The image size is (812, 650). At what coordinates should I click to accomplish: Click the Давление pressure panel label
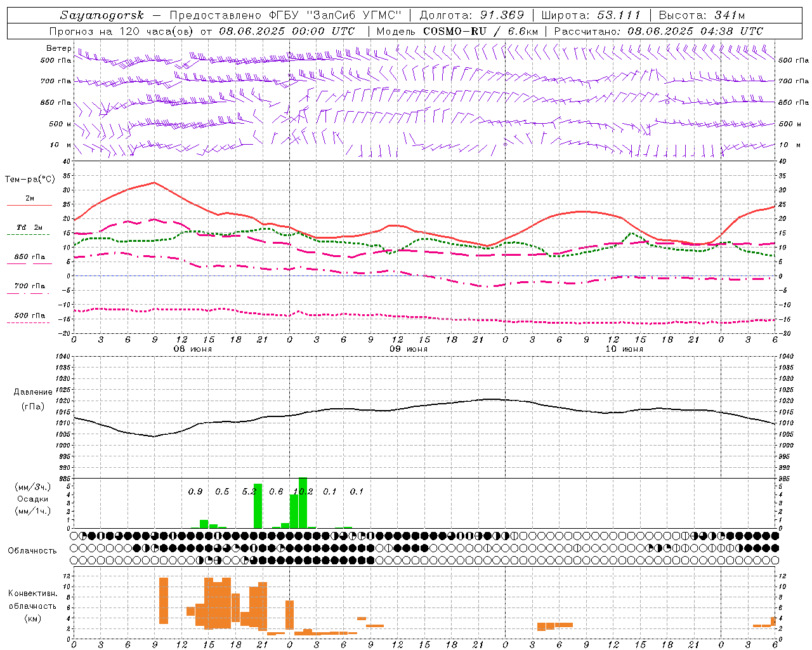(x=33, y=392)
